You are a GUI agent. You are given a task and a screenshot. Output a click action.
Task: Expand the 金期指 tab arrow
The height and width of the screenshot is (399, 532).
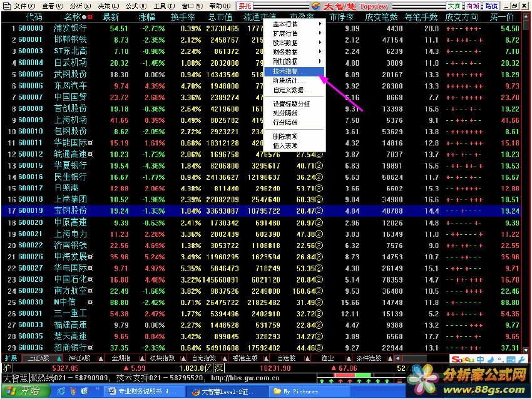[142, 358]
